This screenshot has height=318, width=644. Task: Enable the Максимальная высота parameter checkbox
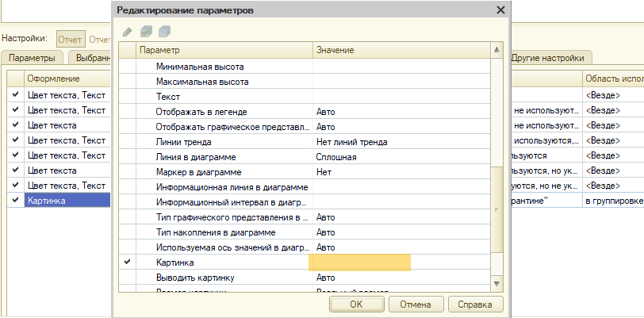click(x=128, y=82)
